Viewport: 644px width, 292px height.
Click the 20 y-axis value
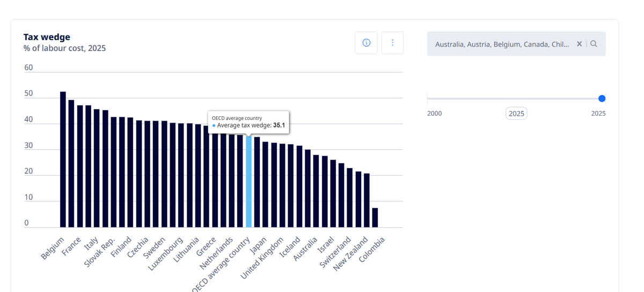coord(28,171)
